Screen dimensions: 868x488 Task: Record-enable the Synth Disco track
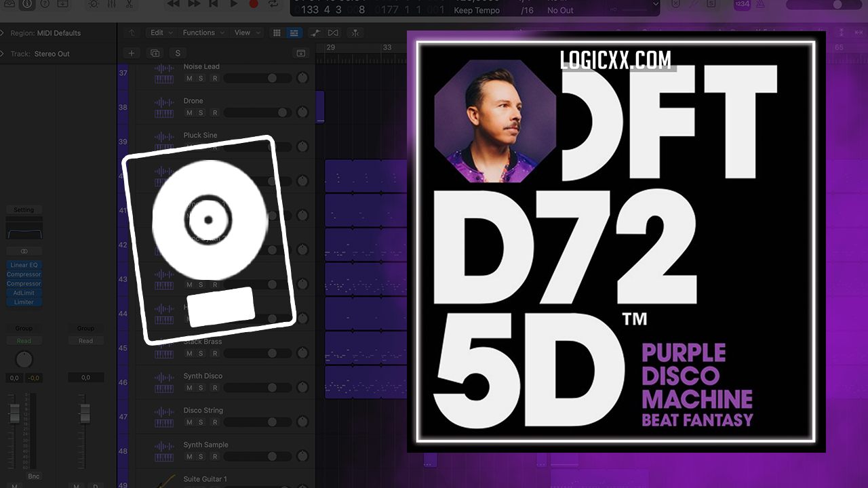215,388
